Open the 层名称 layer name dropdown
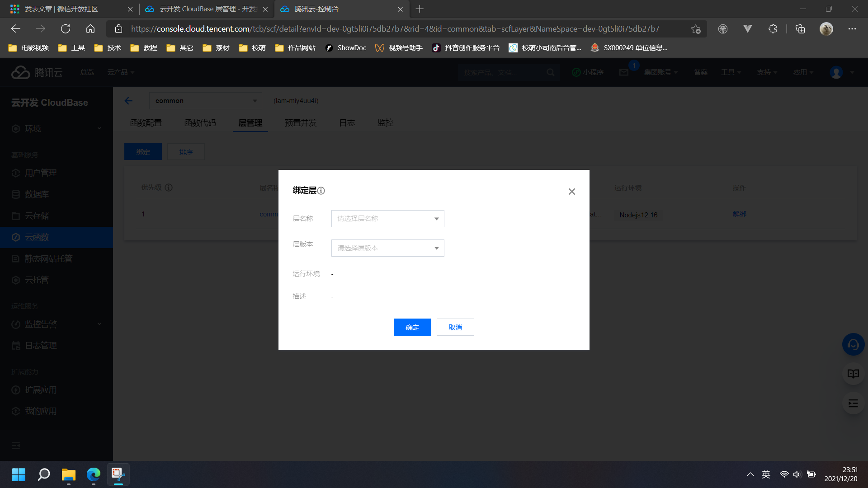868x488 pixels. tap(387, 219)
